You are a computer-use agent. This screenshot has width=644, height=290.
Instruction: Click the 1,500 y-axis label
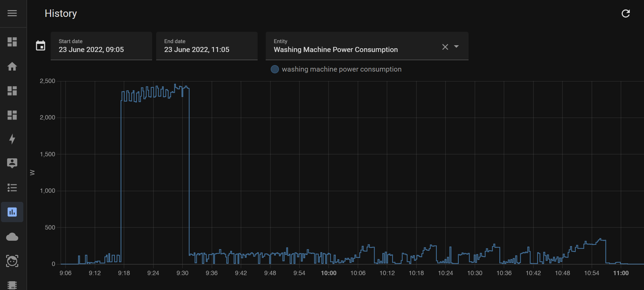tap(47, 154)
